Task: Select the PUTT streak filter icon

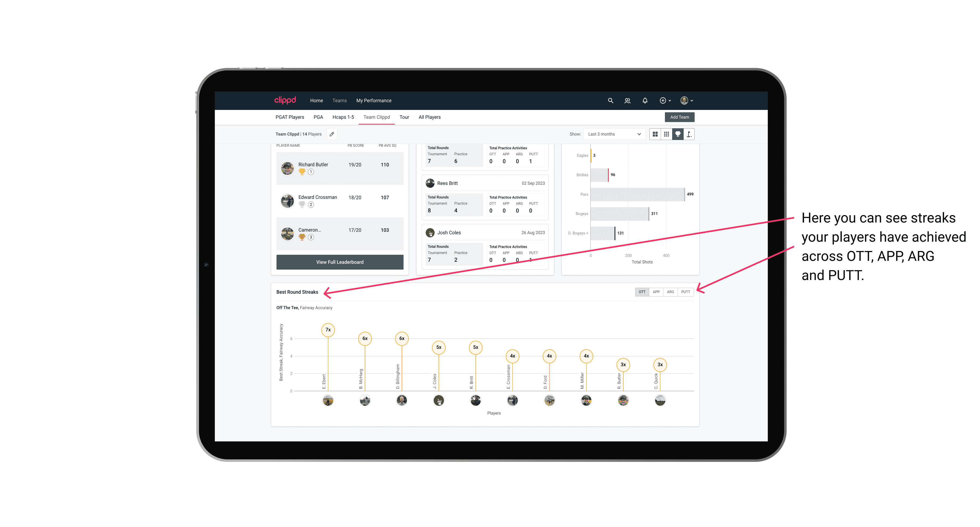Action: point(685,291)
